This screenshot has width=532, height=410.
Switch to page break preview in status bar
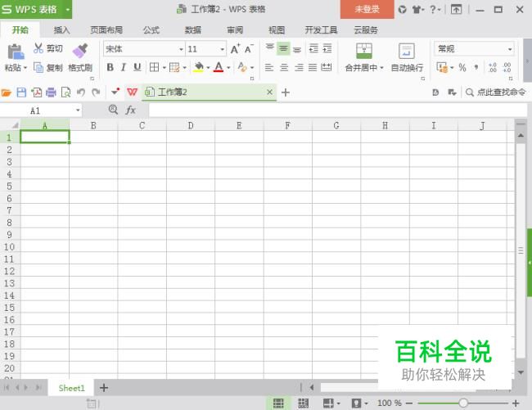[304, 403]
